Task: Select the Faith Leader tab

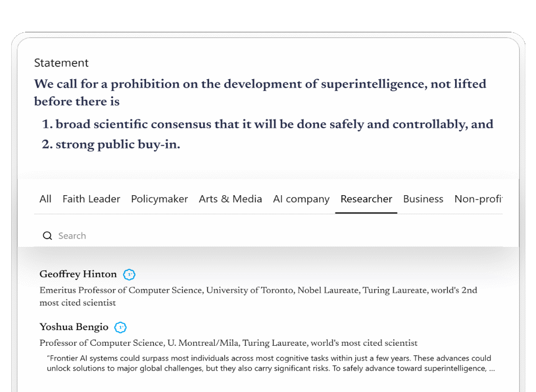Action: pyautogui.click(x=91, y=199)
